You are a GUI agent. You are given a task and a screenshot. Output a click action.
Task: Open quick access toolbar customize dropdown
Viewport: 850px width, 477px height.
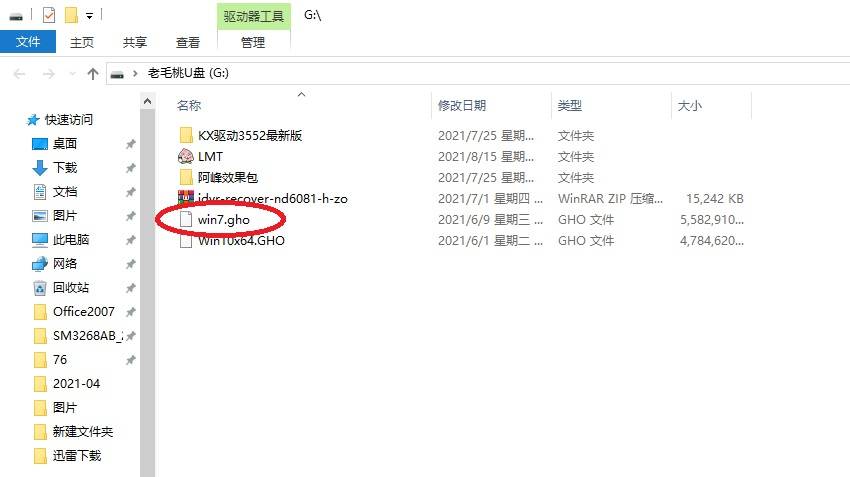point(89,16)
